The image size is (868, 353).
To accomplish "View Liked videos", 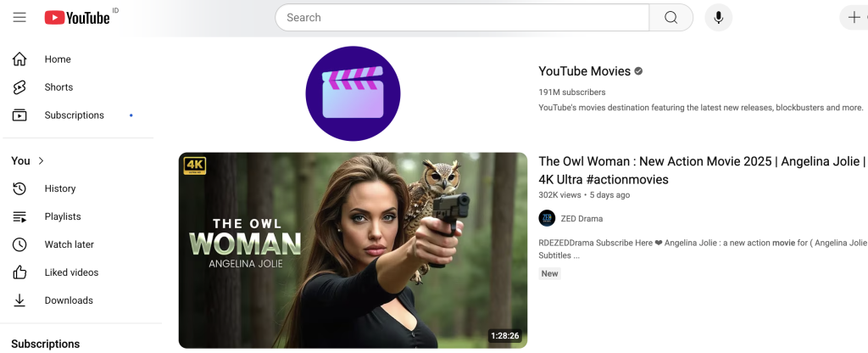I will [x=71, y=272].
